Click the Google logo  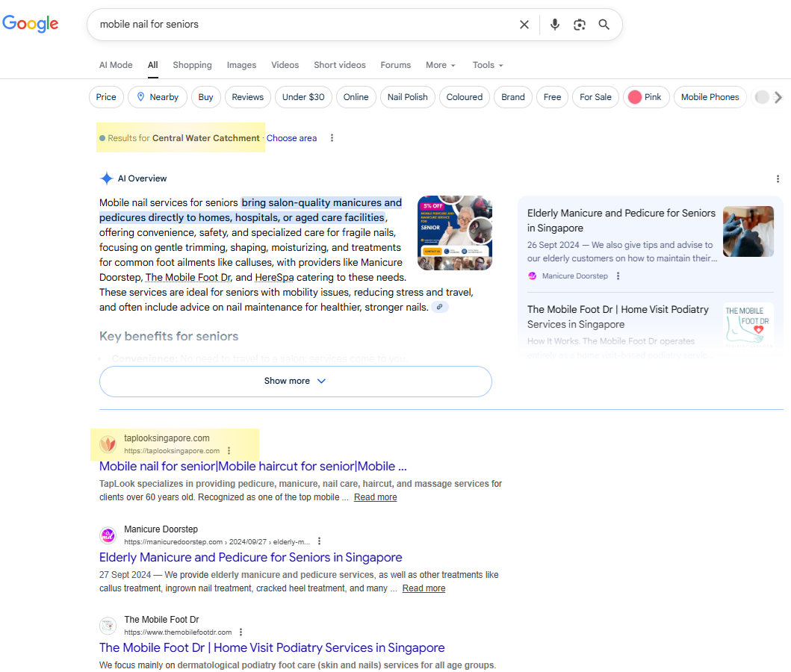click(31, 24)
